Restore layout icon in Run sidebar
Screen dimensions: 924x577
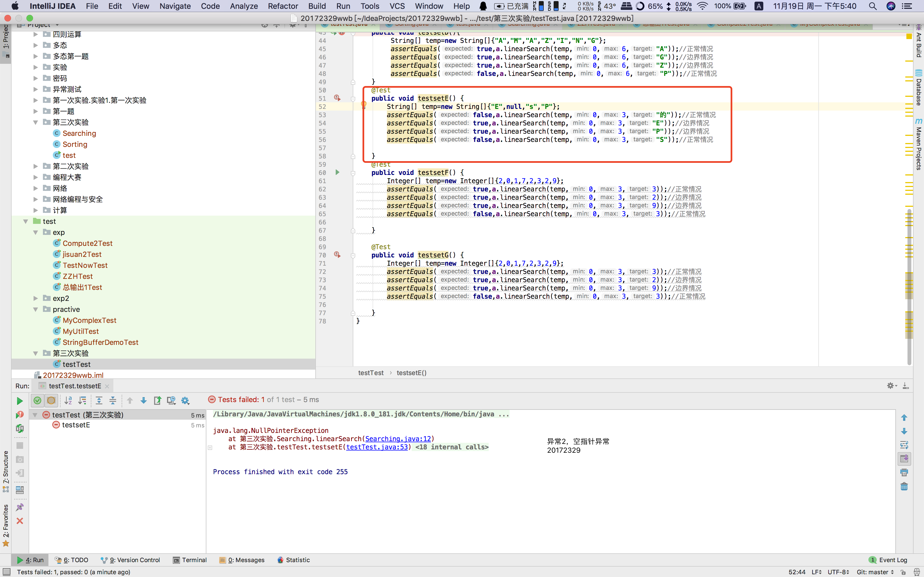click(x=20, y=490)
